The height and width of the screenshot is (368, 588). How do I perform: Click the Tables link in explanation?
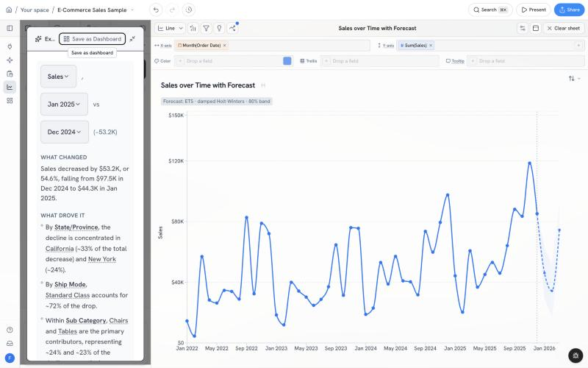pyautogui.click(x=68, y=331)
